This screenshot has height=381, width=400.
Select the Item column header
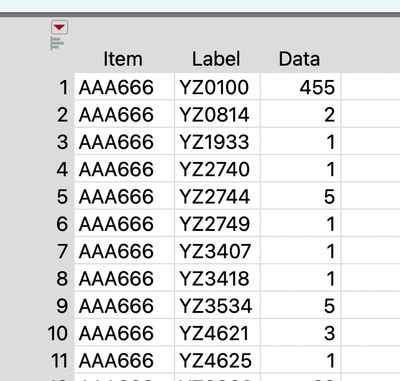(x=123, y=59)
